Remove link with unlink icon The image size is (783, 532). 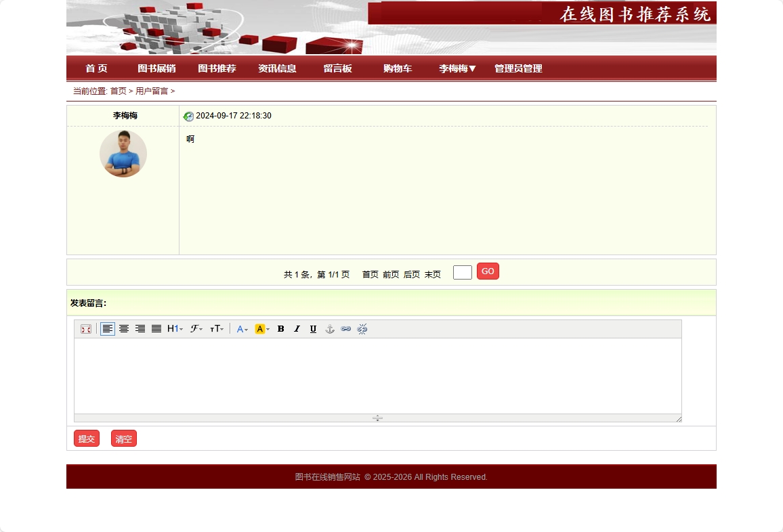coord(362,329)
